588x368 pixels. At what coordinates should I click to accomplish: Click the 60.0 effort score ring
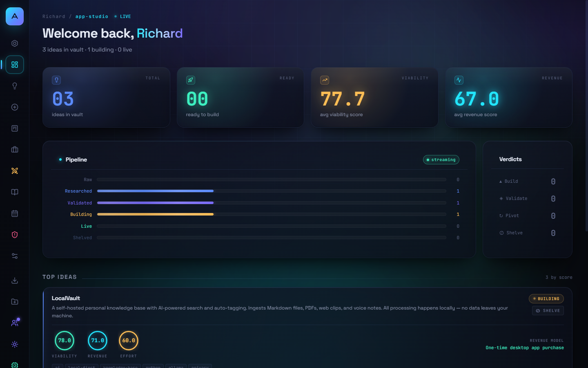[129, 341]
